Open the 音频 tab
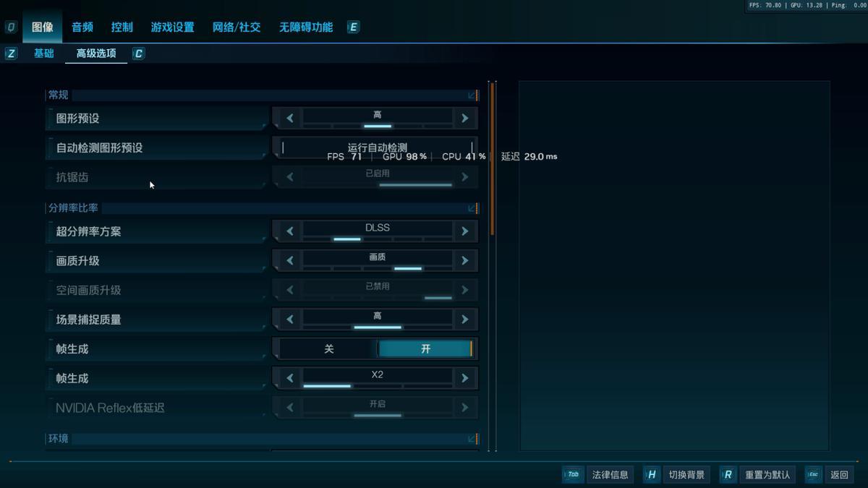 (x=82, y=27)
